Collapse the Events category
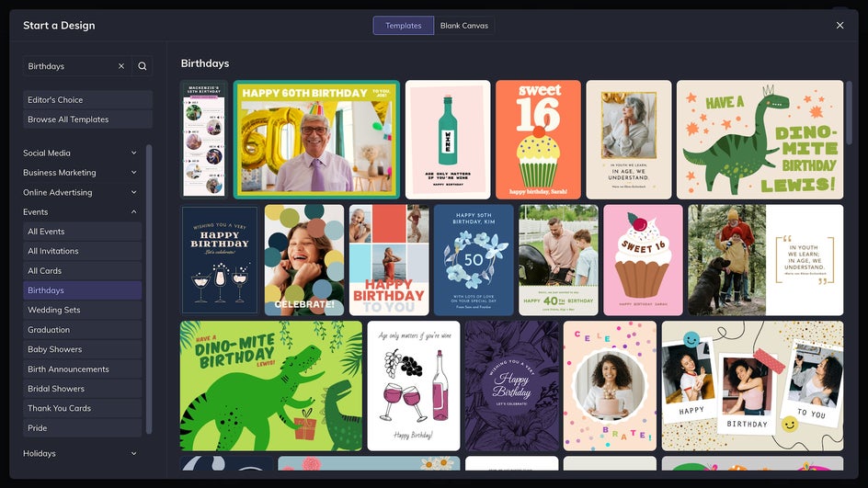The height and width of the screenshot is (488, 868). [80, 212]
